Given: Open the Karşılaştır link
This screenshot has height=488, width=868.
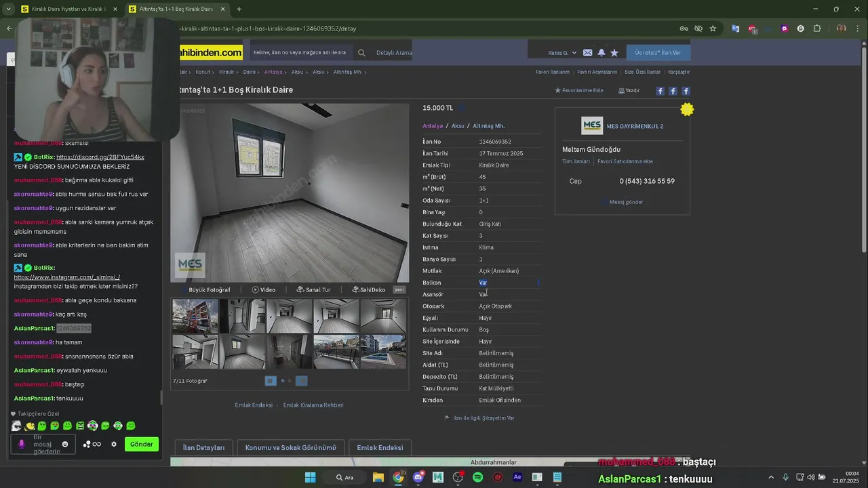Looking at the screenshot, I should 679,72.
